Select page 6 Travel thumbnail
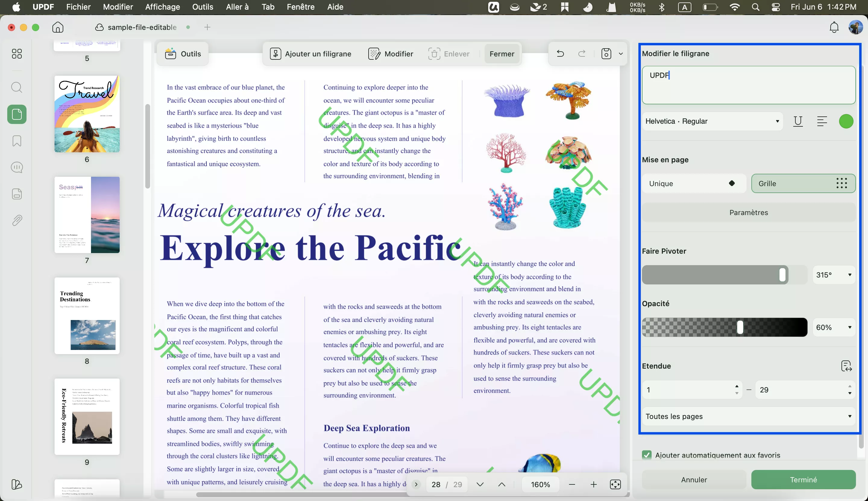The height and width of the screenshot is (501, 868). pyautogui.click(x=87, y=114)
